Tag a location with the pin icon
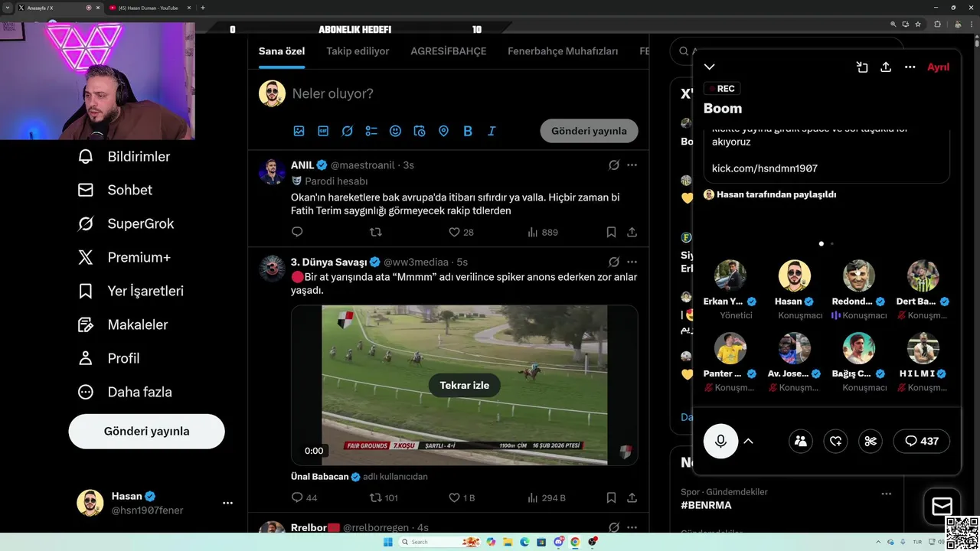Viewport: 980px width, 551px height. click(443, 131)
